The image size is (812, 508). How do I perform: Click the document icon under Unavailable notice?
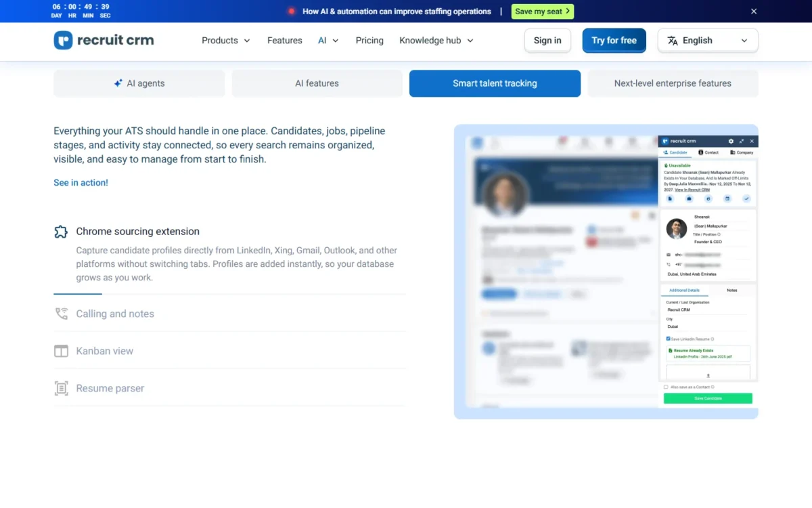point(670,198)
